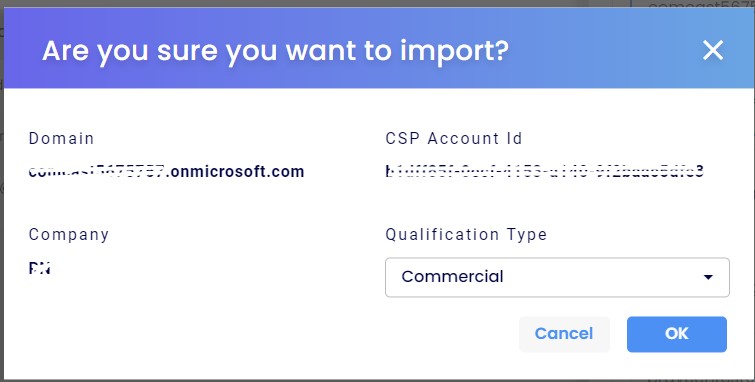The height and width of the screenshot is (382, 755).
Task: Click the CSP Account Id label
Action: [x=454, y=139]
